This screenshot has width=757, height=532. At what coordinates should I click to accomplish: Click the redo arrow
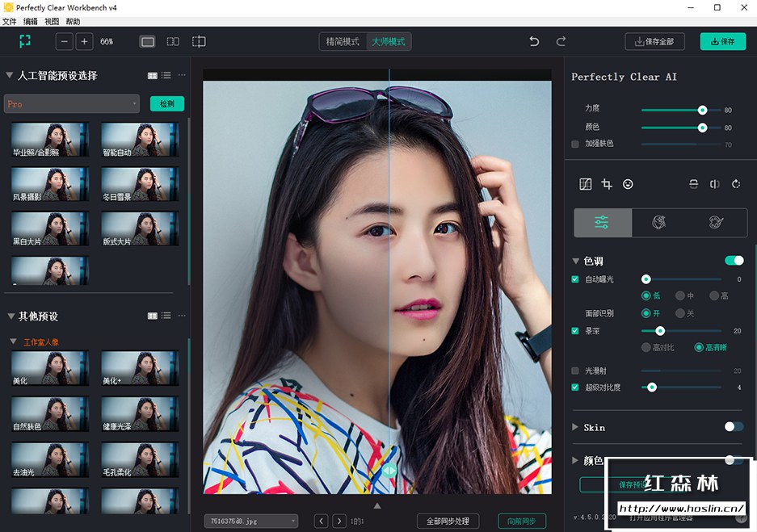pos(561,41)
